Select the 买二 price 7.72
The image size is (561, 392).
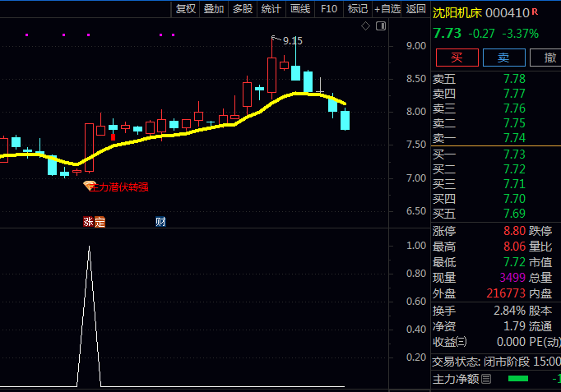click(514, 169)
